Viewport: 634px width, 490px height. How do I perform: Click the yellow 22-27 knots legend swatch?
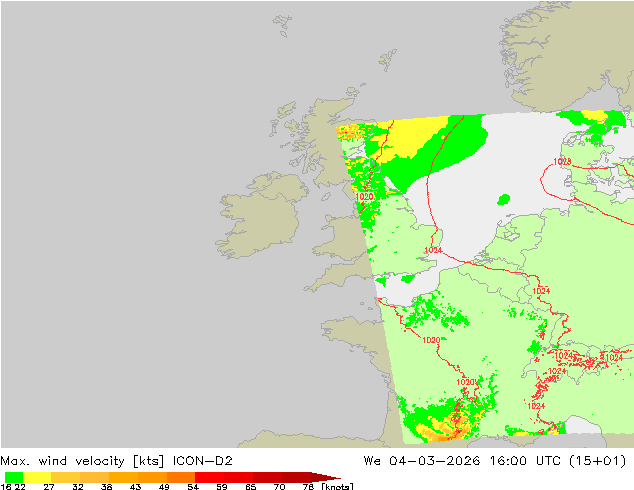point(37,477)
